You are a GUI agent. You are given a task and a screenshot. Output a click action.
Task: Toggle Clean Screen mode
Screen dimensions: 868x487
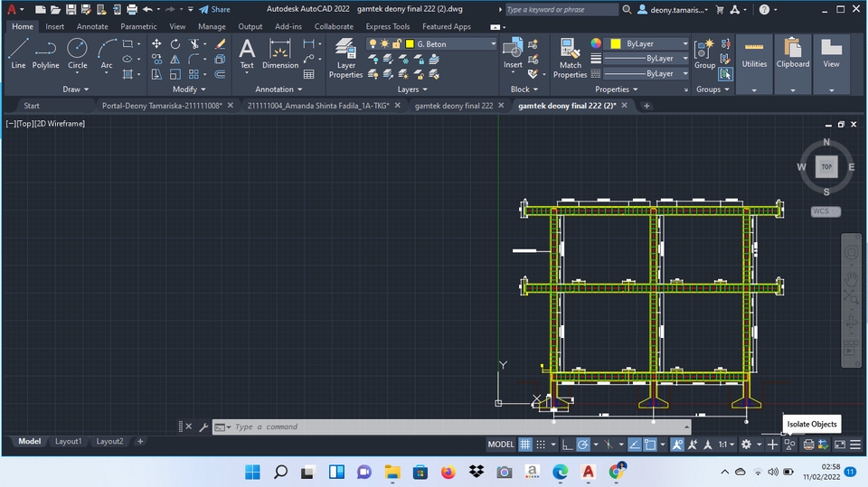pos(840,445)
